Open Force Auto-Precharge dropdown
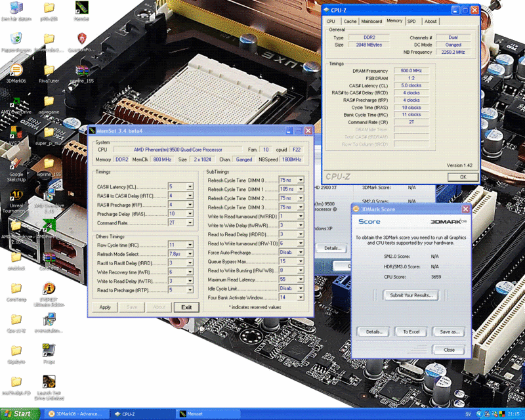This screenshot has height=420, width=525. click(301, 252)
